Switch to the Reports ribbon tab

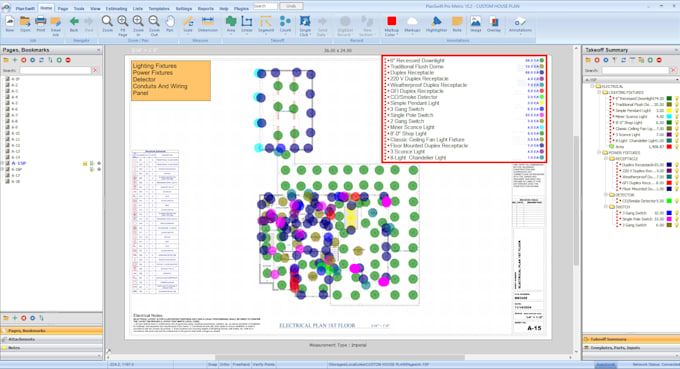pos(206,8)
